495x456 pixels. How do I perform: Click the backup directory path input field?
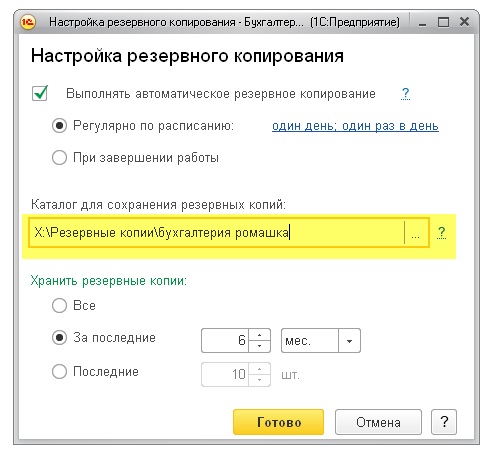[x=217, y=232]
